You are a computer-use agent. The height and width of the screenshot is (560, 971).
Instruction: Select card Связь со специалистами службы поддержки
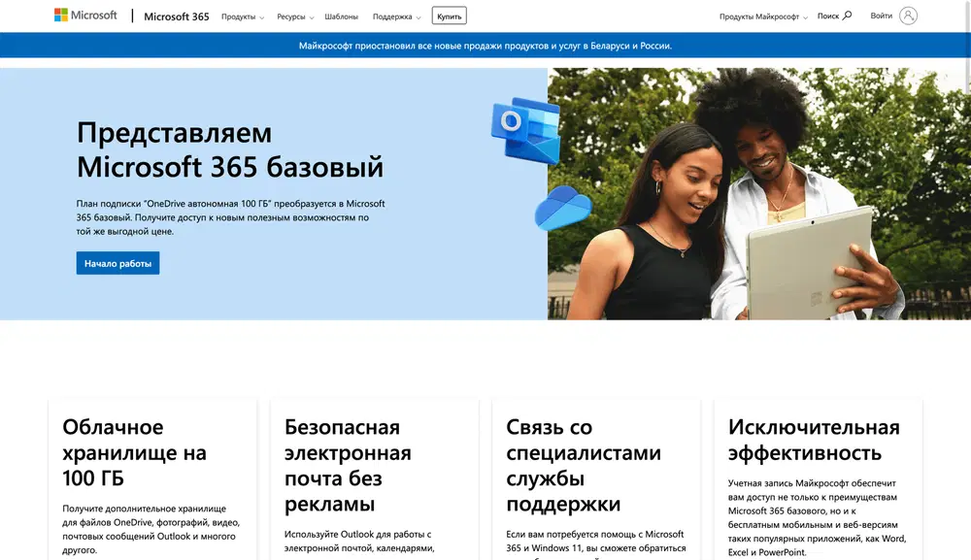(x=596, y=479)
